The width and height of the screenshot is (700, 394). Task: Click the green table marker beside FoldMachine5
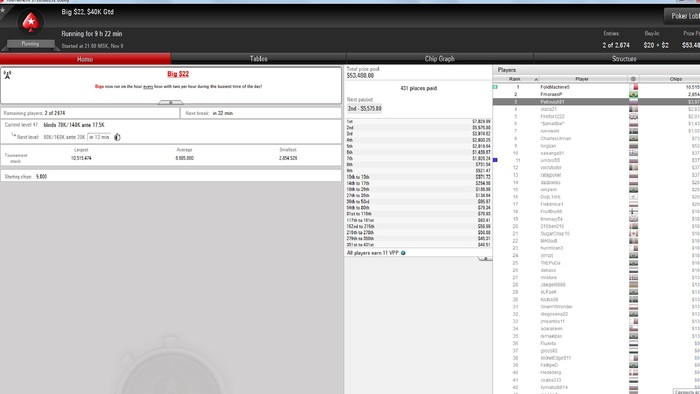coord(495,87)
